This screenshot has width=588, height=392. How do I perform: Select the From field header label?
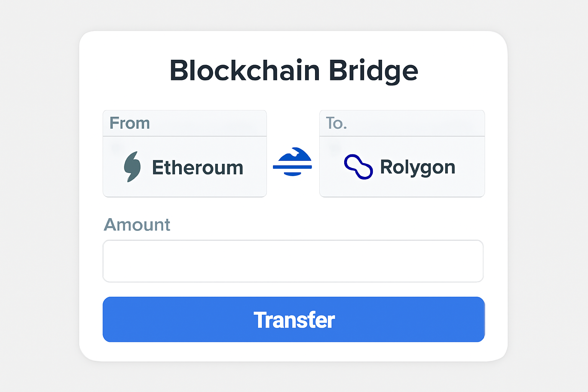pyautogui.click(x=129, y=123)
